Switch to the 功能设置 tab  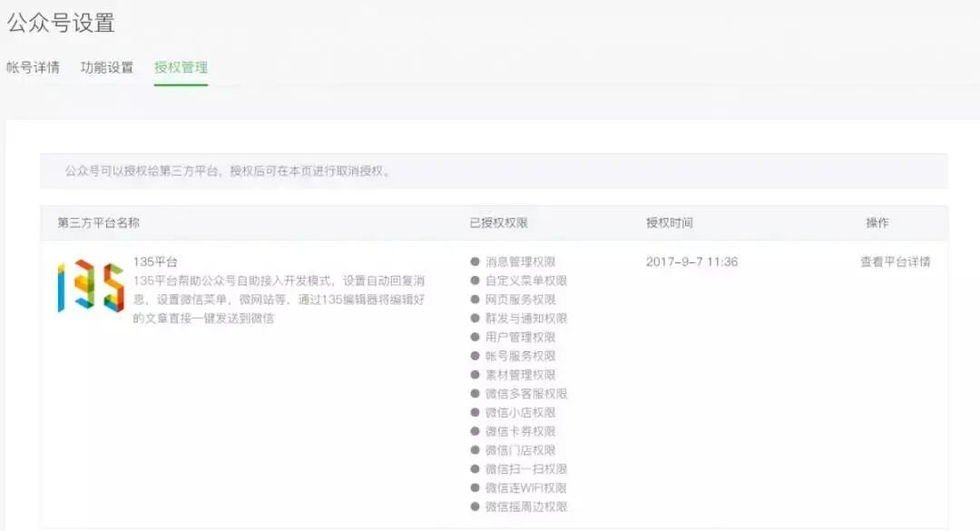(107, 67)
